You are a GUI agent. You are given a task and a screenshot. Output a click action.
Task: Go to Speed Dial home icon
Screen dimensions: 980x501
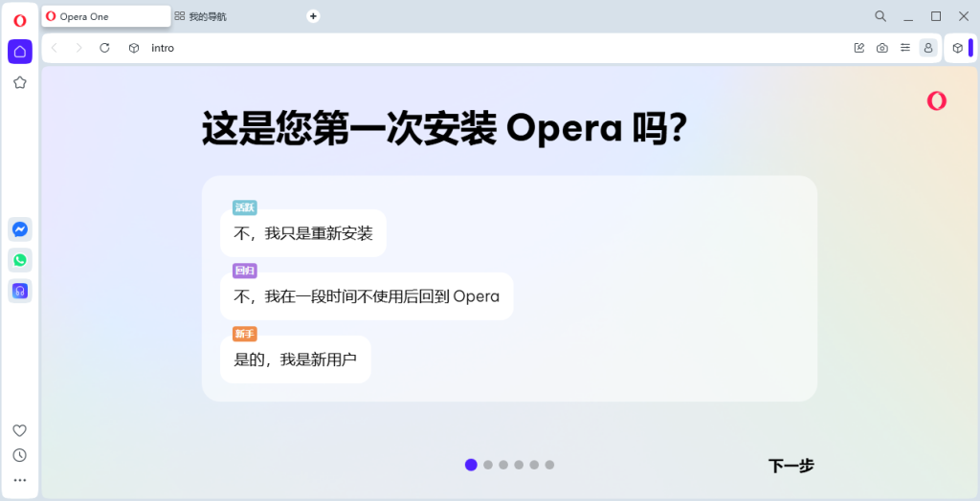click(20, 52)
